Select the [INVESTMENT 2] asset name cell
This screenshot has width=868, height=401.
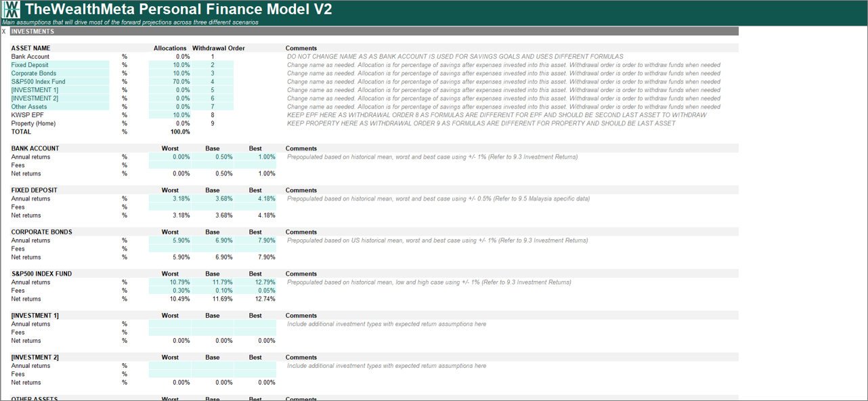[x=59, y=98]
